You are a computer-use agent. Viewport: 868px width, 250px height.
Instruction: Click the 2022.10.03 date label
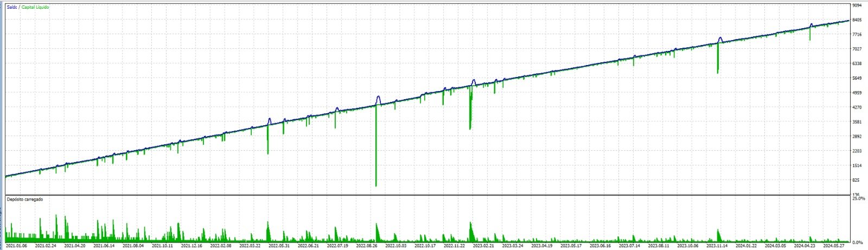point(396,246)
